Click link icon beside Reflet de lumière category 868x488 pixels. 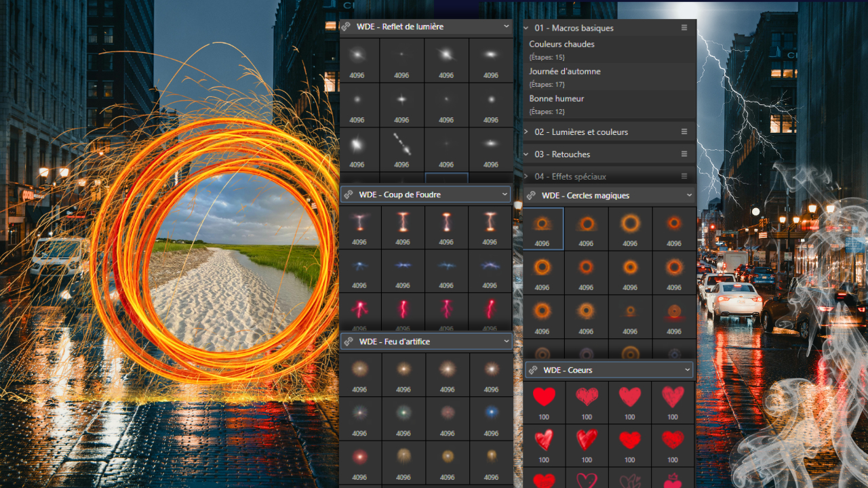(346, 27)
